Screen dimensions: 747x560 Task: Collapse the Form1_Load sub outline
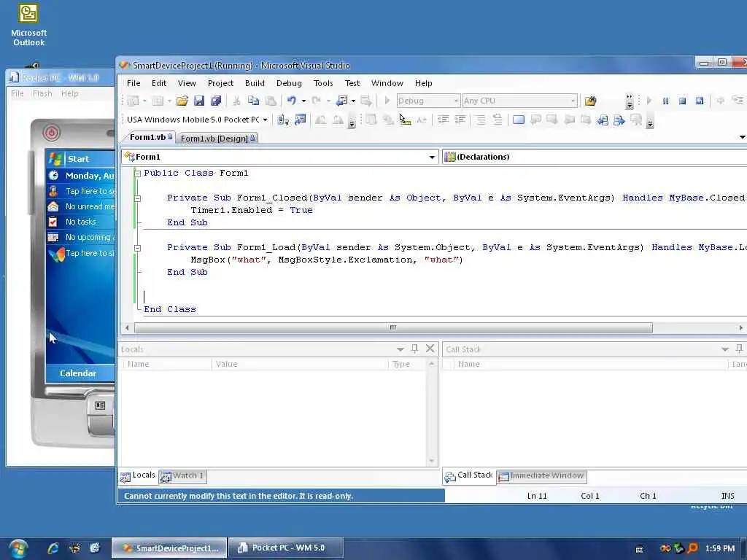click(x=137, y=248)
